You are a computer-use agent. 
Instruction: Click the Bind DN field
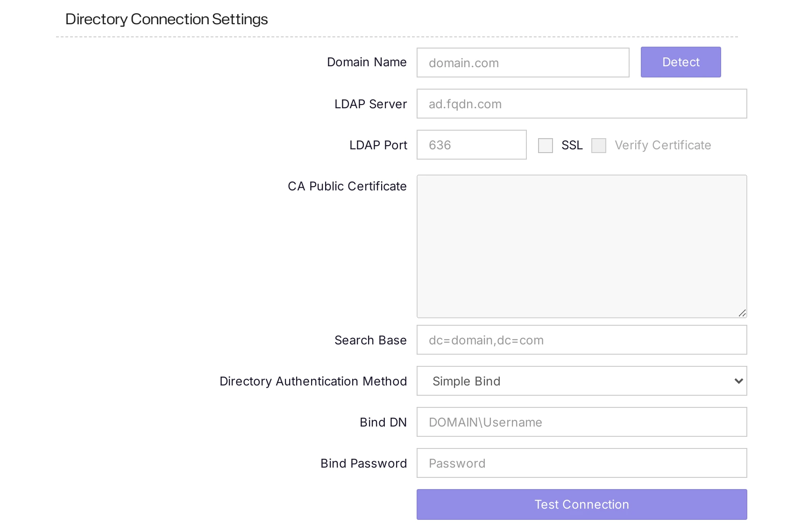click(581, 422)
